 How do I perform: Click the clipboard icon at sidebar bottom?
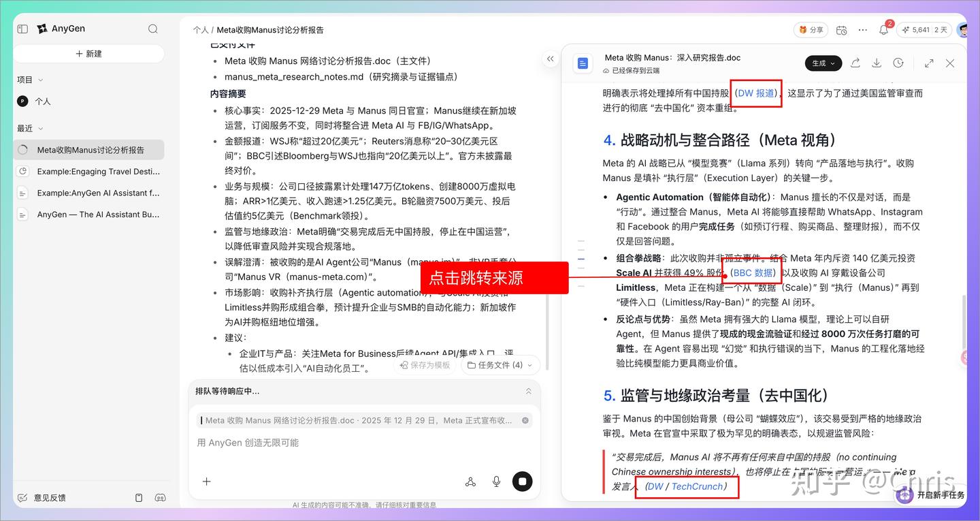tap(139, 498)
